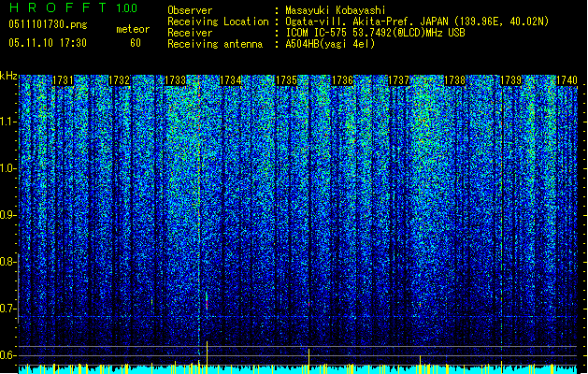Screen dimensions: 588x374
Task: Click the Receiving antenna label
Action: tap(215, 44)
